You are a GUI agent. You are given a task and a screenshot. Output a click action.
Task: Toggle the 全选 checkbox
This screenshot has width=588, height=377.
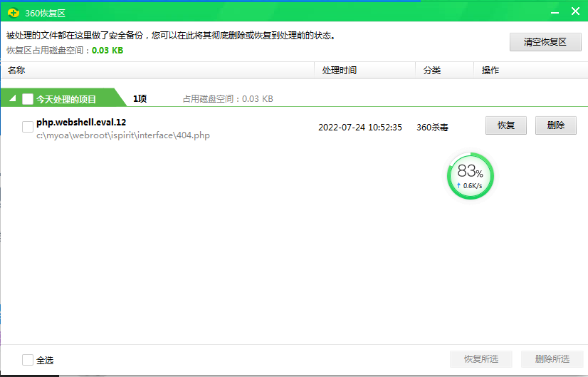pyautogui.click(x=28, y=360)
